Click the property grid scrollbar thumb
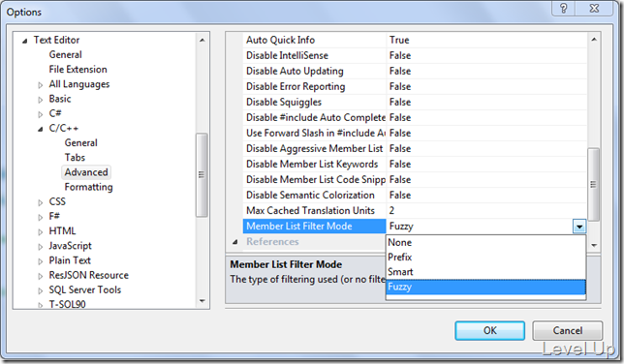Image resolution: width=624 pixels, height=364 pixels. (593, 185)
